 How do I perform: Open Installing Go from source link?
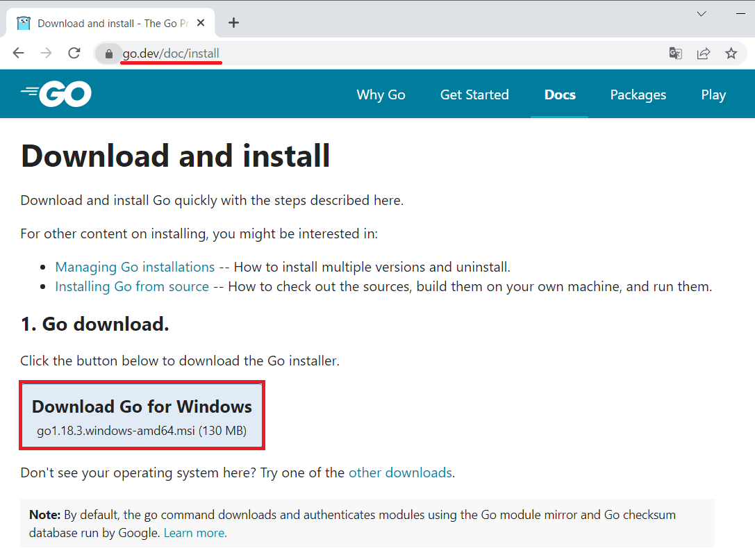pos(132,286)
